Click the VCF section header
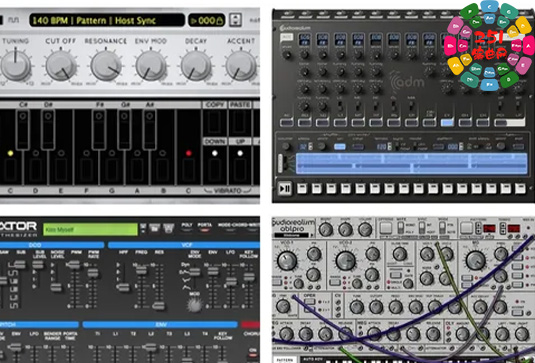 coord(184,245)
